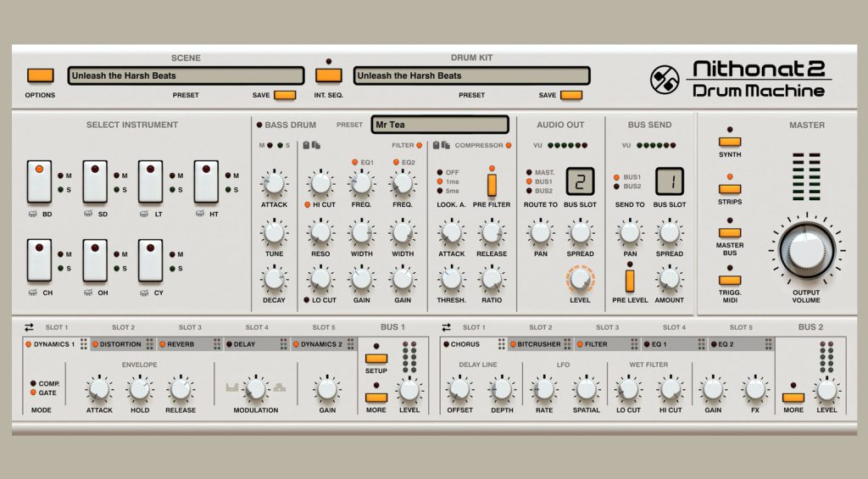Open the Bass Drum preset 'Mr Tea' selector

(x=440, y=125)
